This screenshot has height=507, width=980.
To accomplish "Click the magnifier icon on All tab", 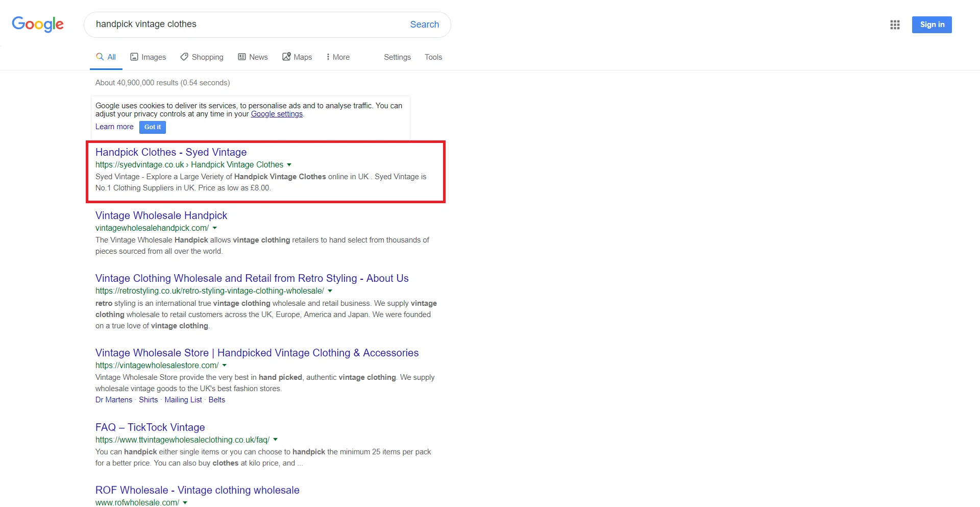I will pyautogui.click(x=100, y=57).
